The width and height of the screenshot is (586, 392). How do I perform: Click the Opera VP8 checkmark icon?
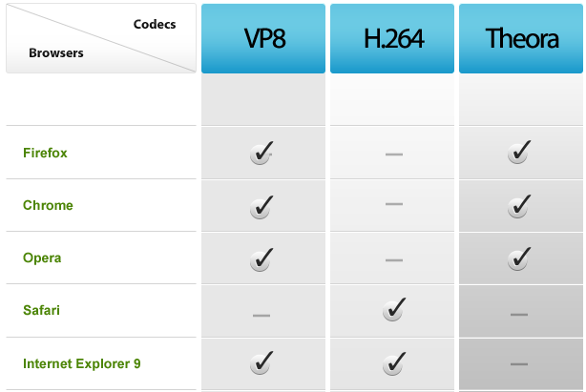click(x=262, y=259)
